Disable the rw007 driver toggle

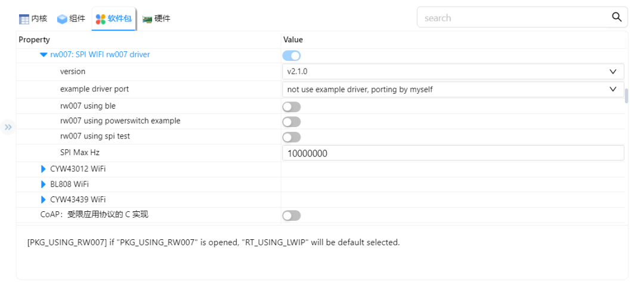pyautogui.click(x=291, y=55)
